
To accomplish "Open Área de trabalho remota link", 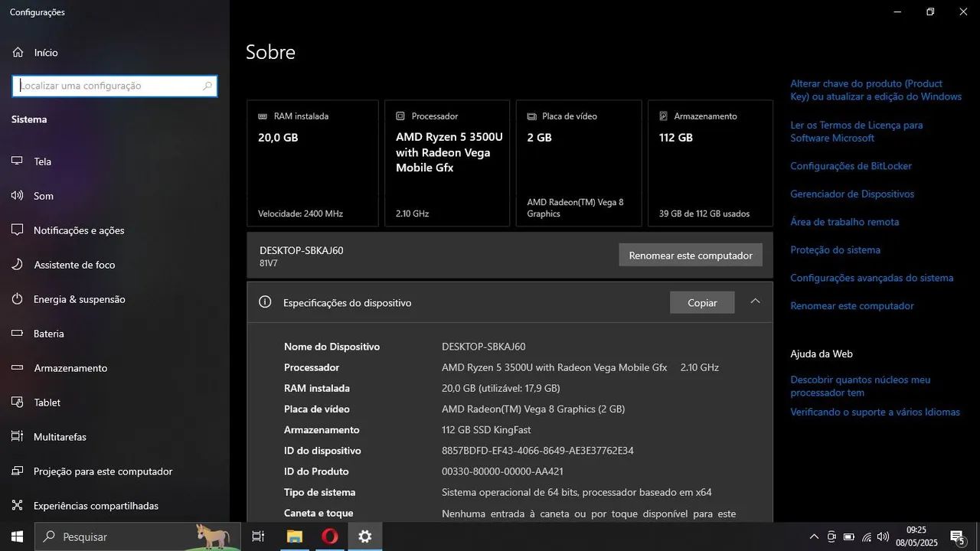I will point(844,222).
